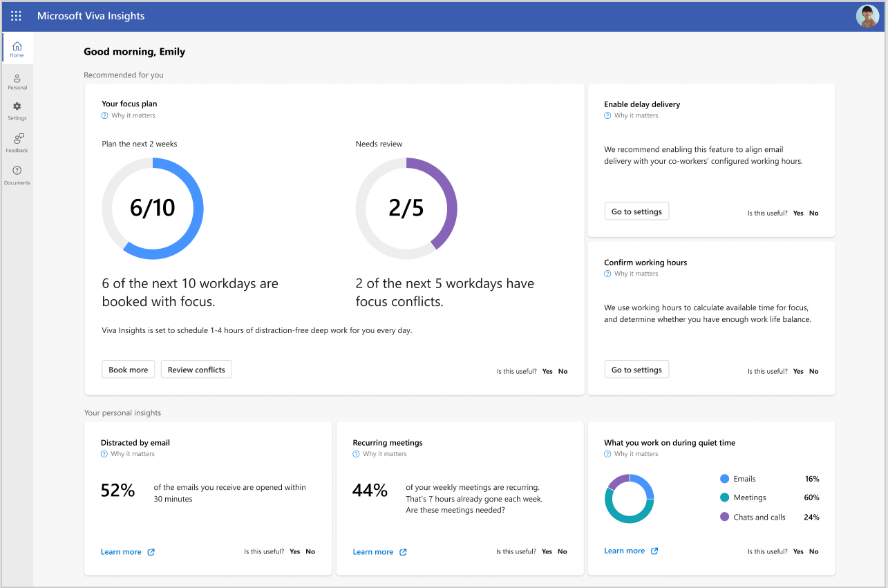888x588 pixels.
Task: Open Learn more in Recurring meetings card
Action: (372, 552)
